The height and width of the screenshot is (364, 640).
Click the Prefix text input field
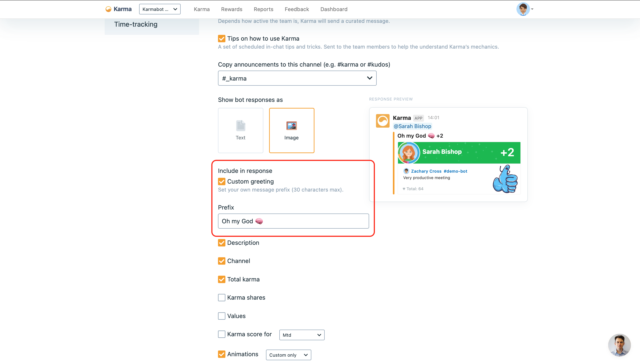pos(293,221)
